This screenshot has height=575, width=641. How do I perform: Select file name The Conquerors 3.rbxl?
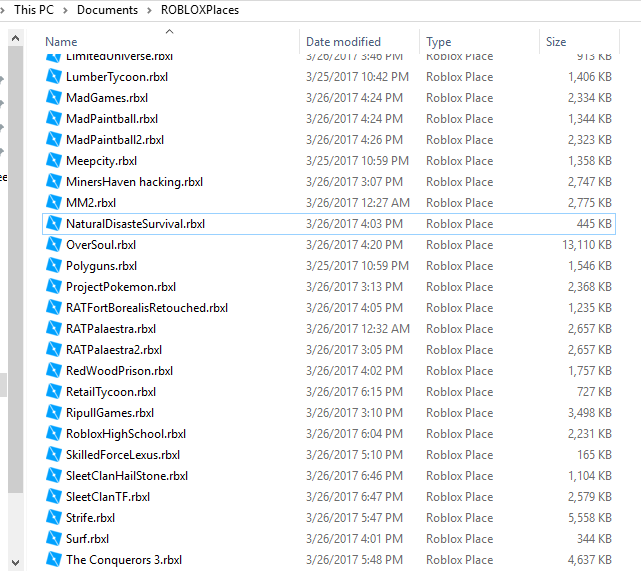pos(124,560)
